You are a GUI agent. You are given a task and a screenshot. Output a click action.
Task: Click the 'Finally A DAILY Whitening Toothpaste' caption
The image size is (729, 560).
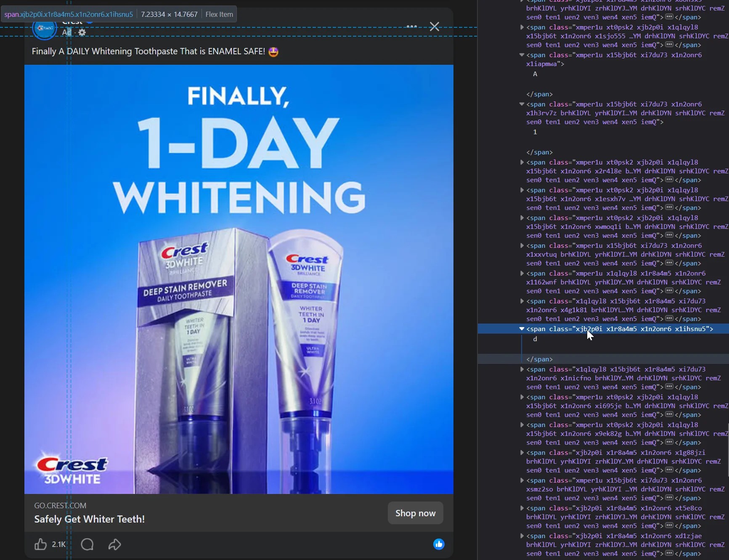(155, 51)
